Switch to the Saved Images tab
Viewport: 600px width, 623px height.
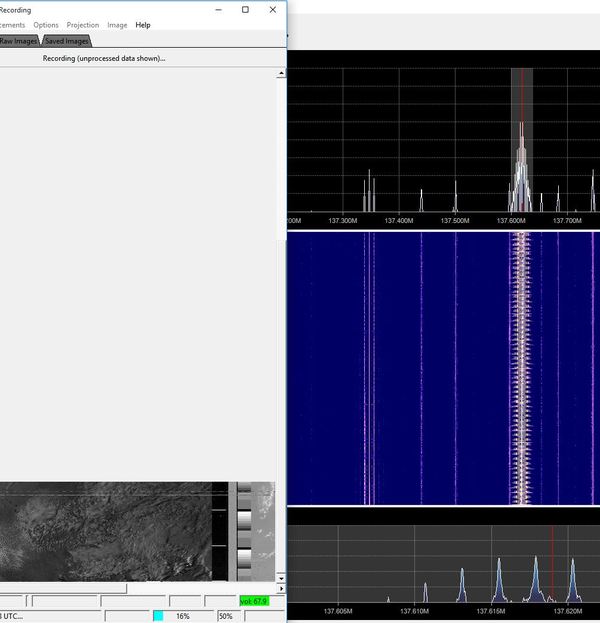[67, 41]
